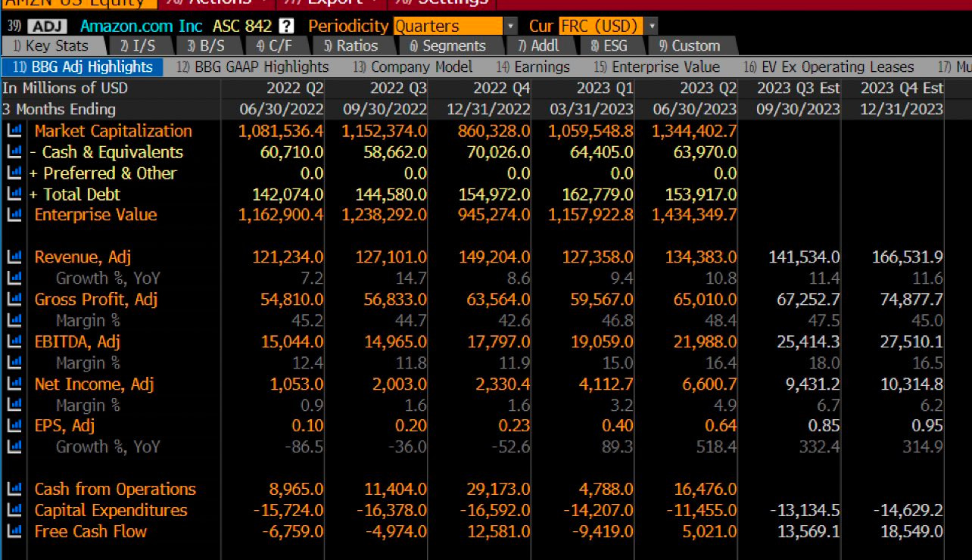The height and width of the screenshot is (560, 972).
Task: Click the Market Capitalization row label
Action: [x=114, y=131]
